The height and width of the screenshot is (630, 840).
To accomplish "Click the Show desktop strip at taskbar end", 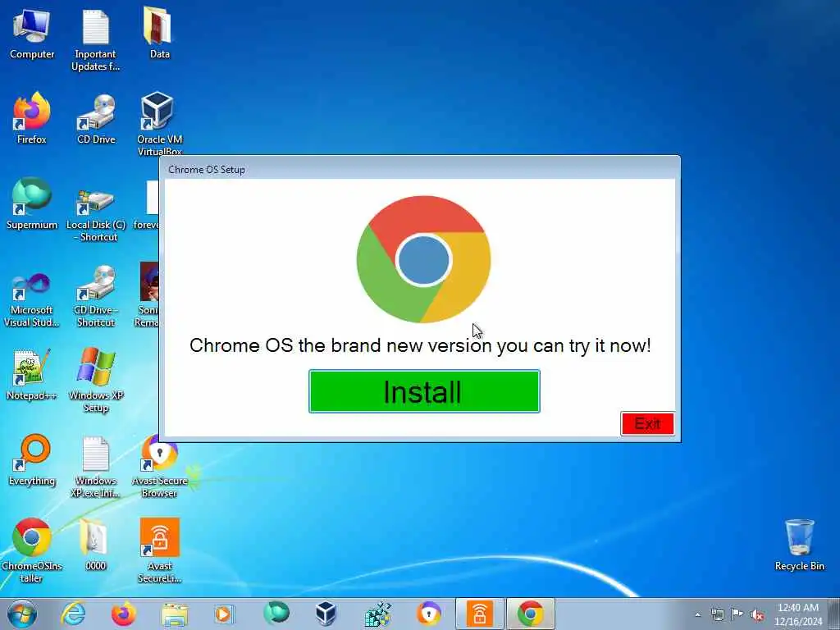I will pos(834,614).
